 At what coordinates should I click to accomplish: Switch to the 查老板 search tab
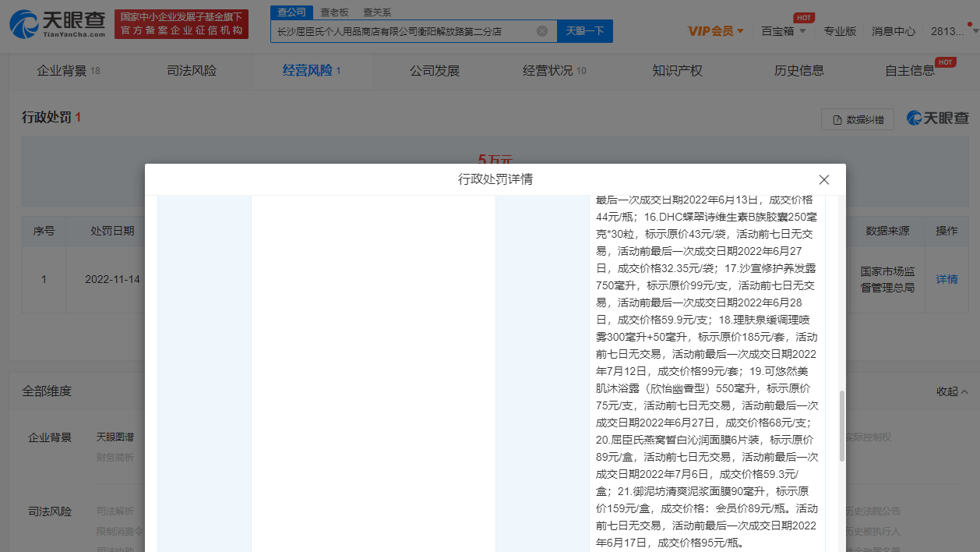[335, 12]
